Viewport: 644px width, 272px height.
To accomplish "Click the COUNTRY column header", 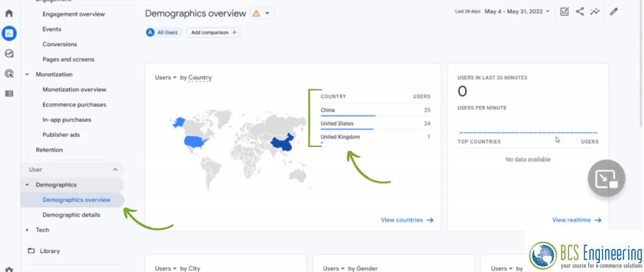I will (333, 97).
